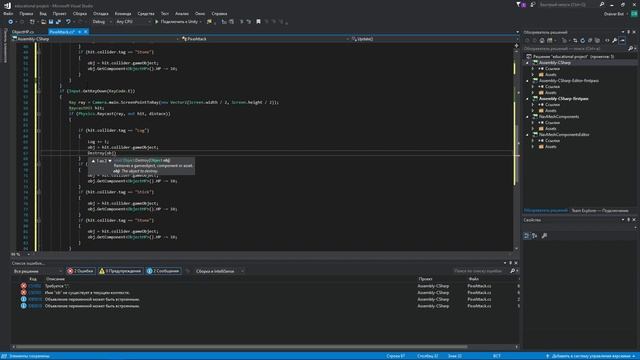Open the Проект menu
640x360 pixels.
click(60, 13)
